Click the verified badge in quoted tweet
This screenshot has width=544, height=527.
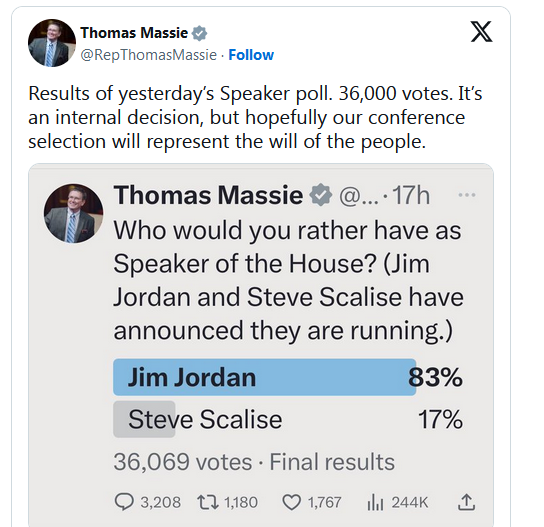(321, 195)
